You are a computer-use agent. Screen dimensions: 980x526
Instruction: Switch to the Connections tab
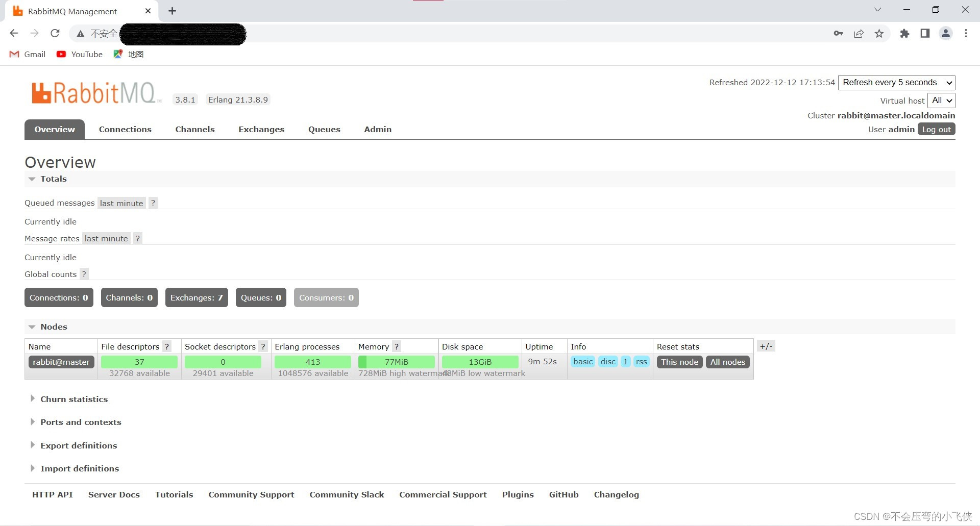[x=125, y=129]
